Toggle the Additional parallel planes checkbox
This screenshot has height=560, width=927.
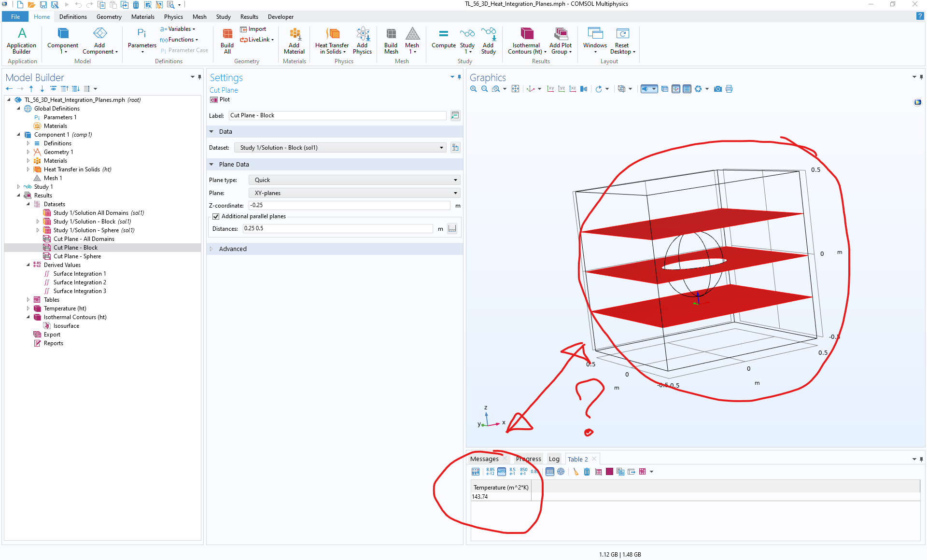pyautogui.click(x=216, y=216)
